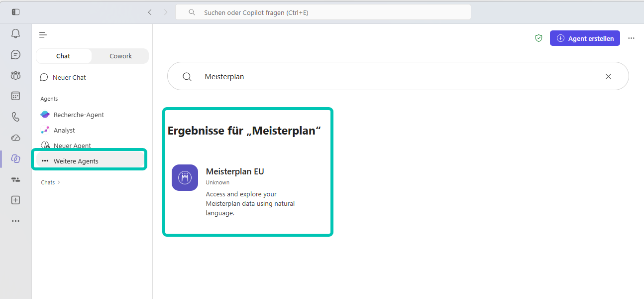Expand the Chats section chevron
This screenshot has height=299, width=644.
(59, 182)
